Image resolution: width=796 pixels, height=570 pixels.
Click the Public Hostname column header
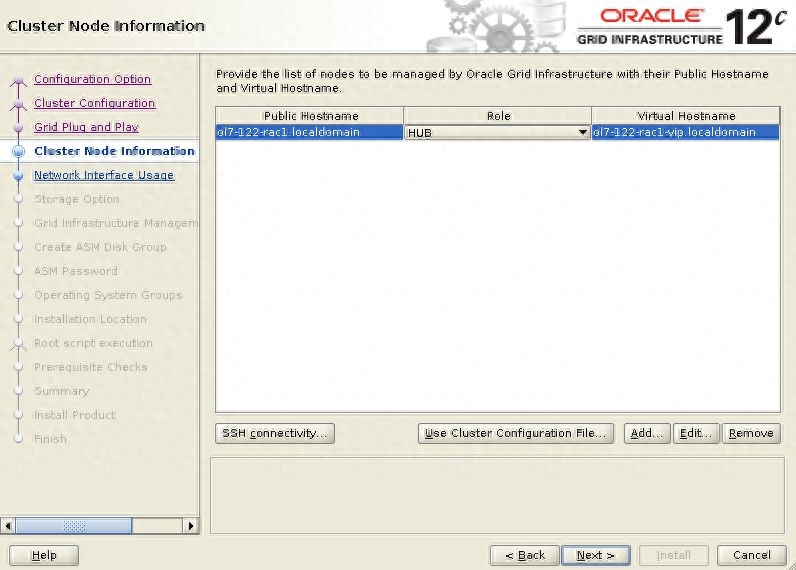coord(310,116)
